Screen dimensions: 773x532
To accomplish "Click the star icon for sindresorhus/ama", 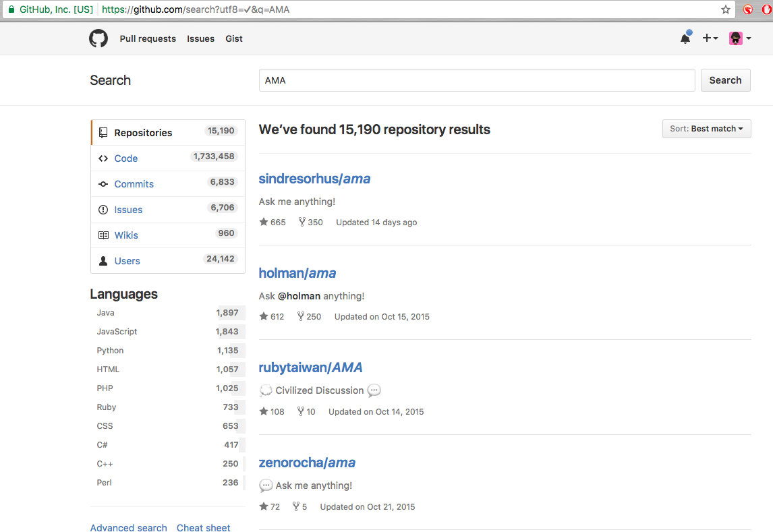I will point(264,222).
